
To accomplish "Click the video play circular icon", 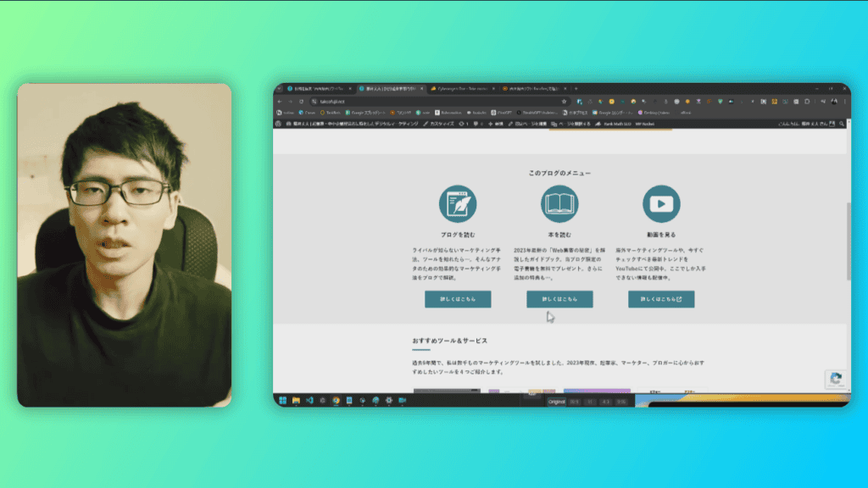I will click(661, 203).
